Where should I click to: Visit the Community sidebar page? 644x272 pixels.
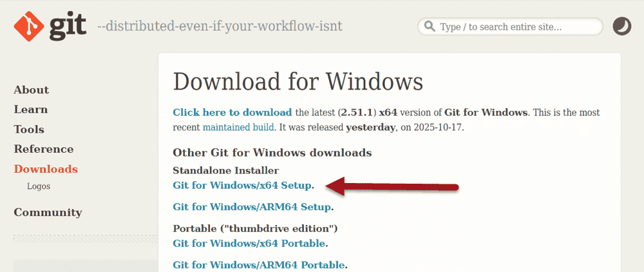coord(48,212)
